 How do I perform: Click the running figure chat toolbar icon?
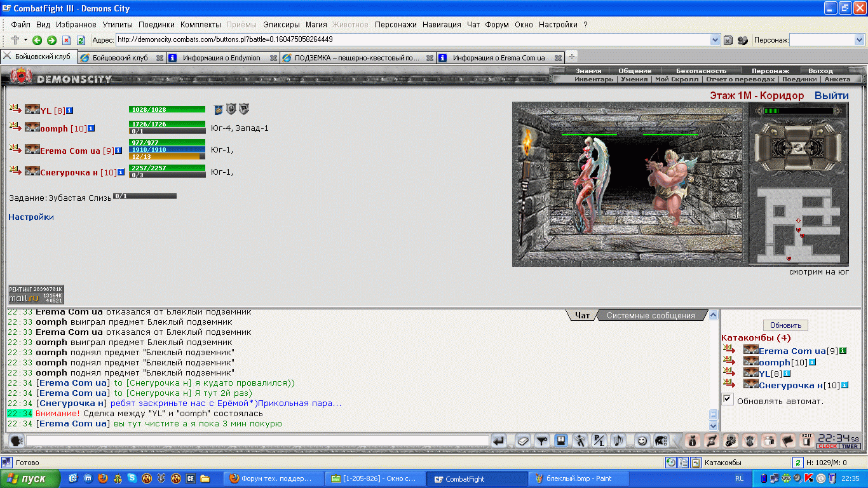pyautogui.click(x=580, y=440)
